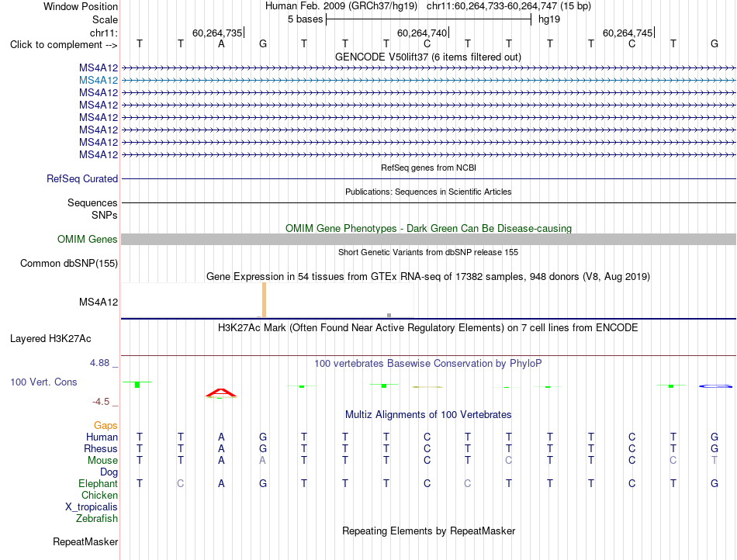Click the 'Window Position' label
737x560 pixels.
tap(81, 6)
